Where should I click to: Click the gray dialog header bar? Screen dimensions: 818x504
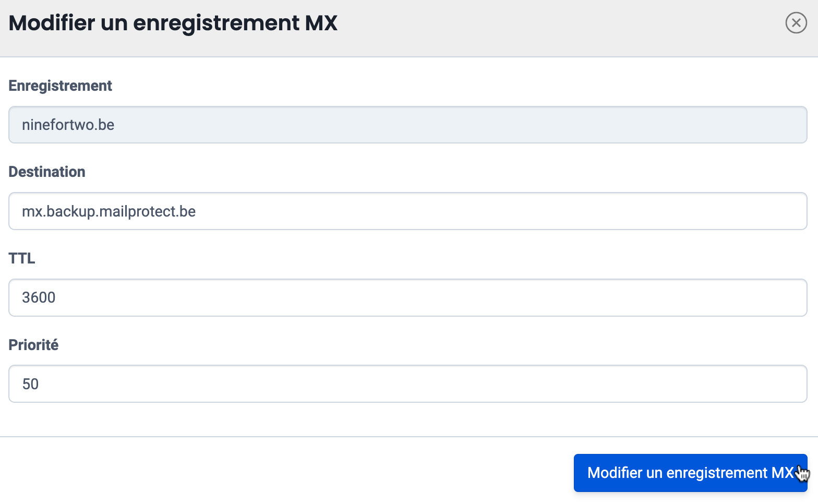(522, 28)
